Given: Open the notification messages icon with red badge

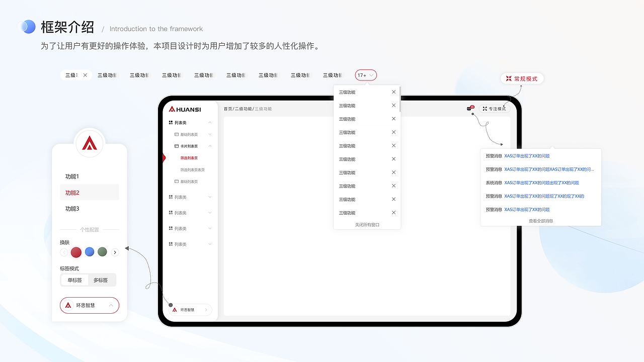Looking at the screenshot, I should (x=470, y=108).
